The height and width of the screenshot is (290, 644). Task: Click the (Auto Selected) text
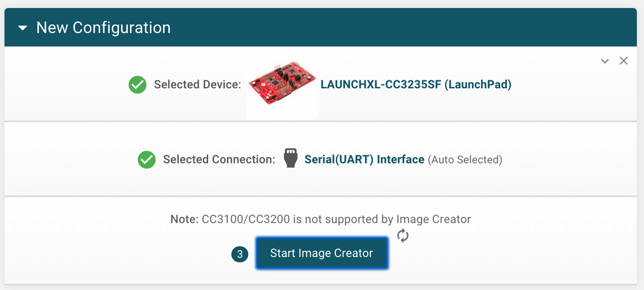465,160
